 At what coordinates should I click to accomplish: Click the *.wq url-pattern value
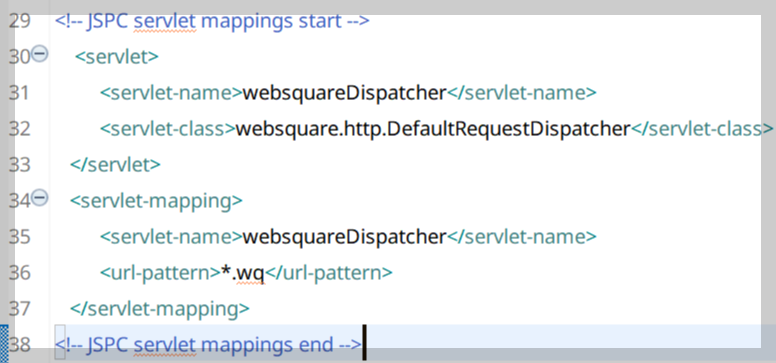243,273
